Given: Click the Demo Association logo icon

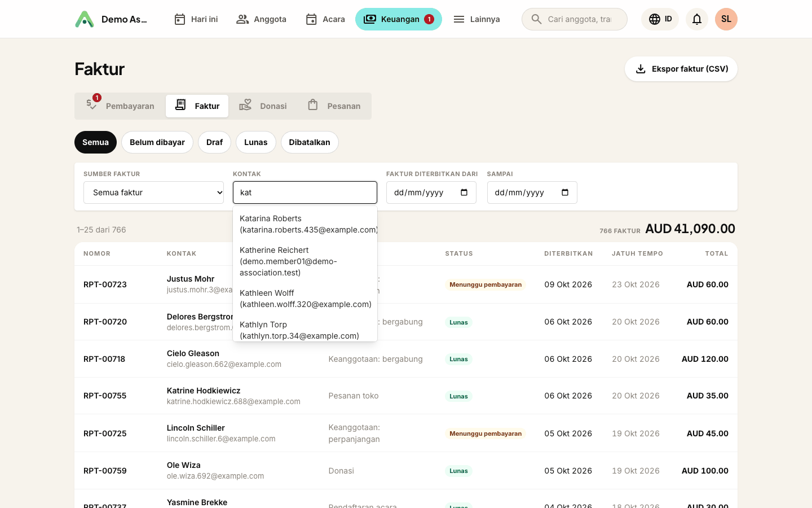Looking at the screenshot, I should tap(85, 19).
